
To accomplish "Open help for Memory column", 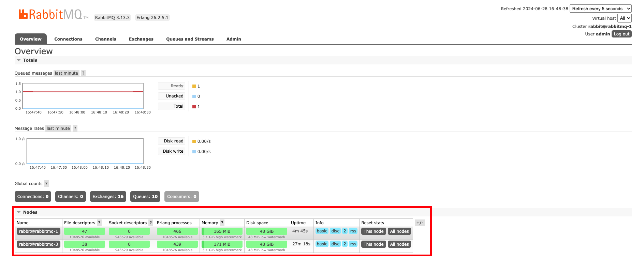I will tap(222, 223).
